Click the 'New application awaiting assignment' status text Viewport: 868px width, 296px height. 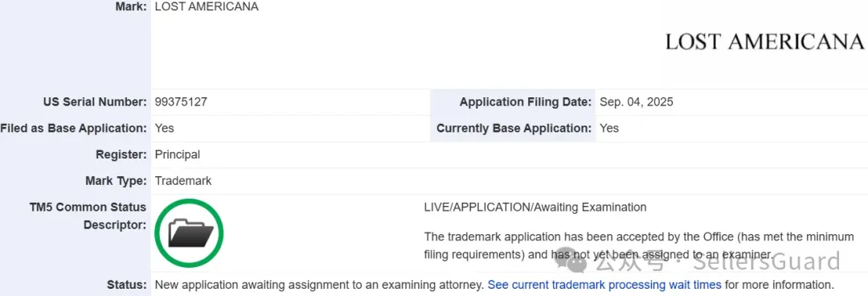(319, 285)
